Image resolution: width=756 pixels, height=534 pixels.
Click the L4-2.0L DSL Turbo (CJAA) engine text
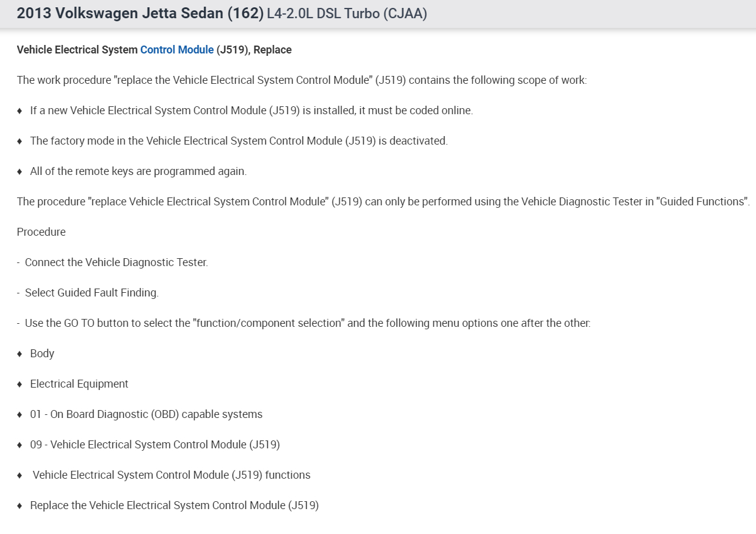(x=347, y=14)
